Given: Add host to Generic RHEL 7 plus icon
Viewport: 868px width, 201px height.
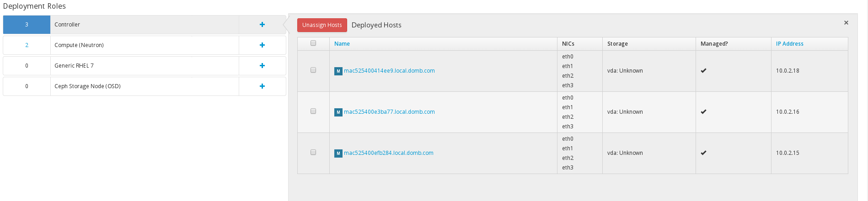Looking at the screenshot, I should [x=262, y=66].
